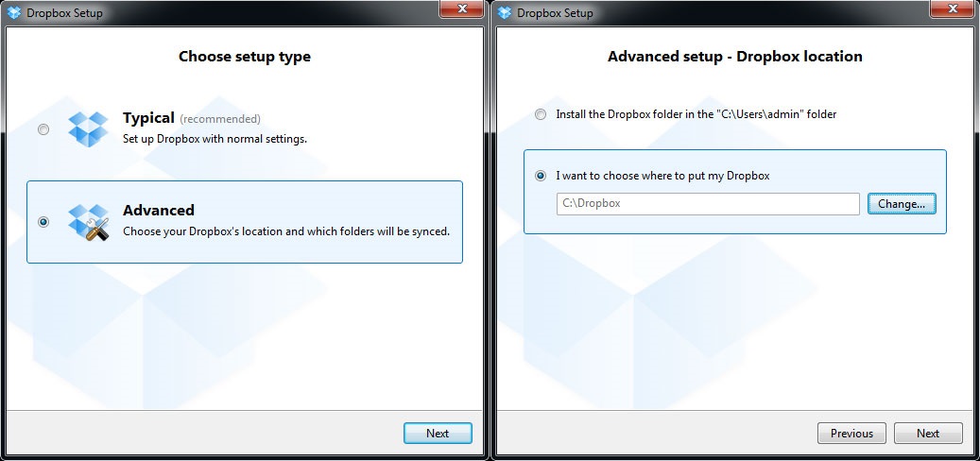This screenshot has width=980, height=461.
Task: Click Next in Choose setup type window
Action: [438, 433]
